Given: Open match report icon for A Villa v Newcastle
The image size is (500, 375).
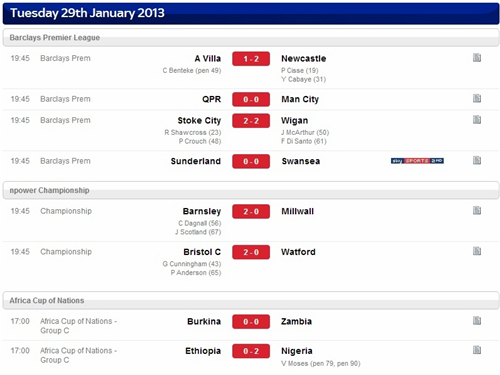Looking at the screenshot, I should click(477, 58).
